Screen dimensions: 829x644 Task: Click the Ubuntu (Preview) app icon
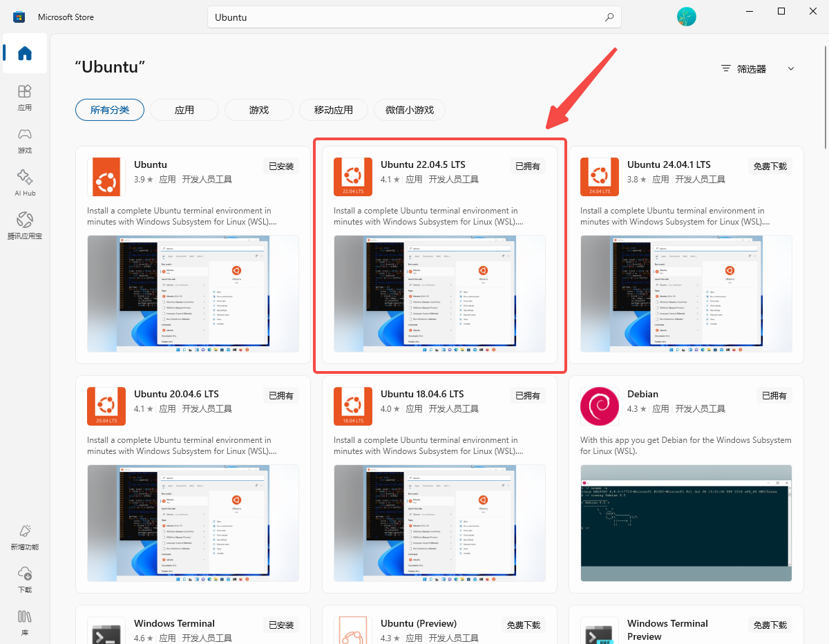click(x=353, y=630)
